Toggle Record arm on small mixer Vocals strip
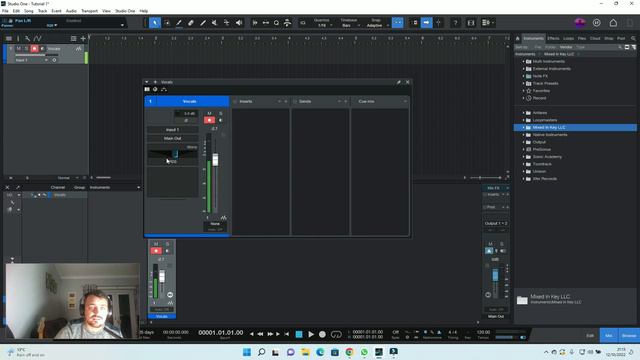 click(x=156, y=251)
